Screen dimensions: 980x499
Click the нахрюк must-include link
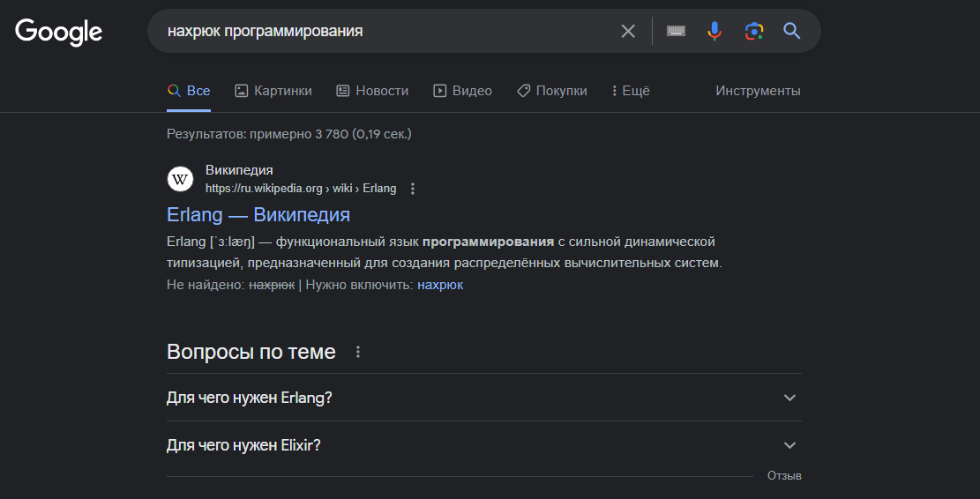point(440,285)
